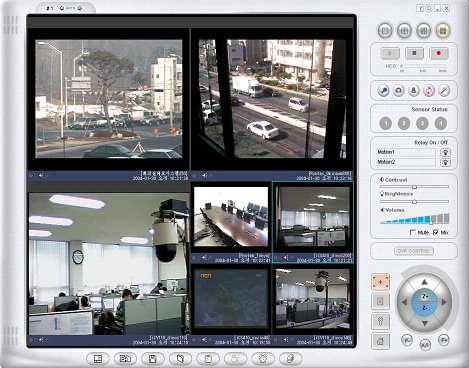Tilt camera up with PTZ up arrow
The image size is (469, 368).
coord(424,282)
